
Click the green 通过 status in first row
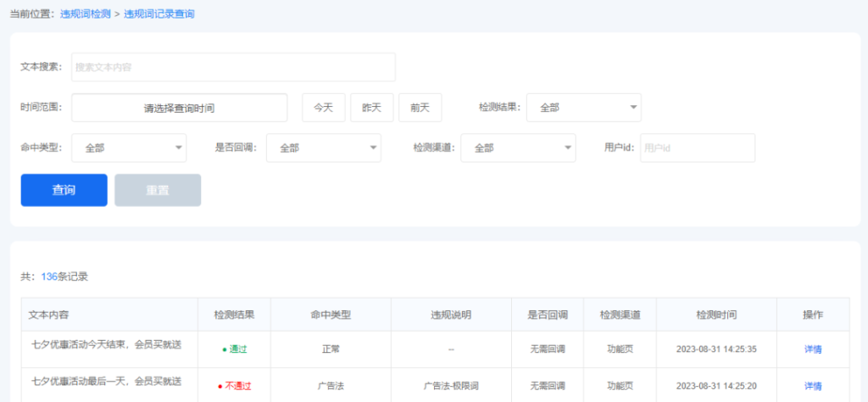236,349
